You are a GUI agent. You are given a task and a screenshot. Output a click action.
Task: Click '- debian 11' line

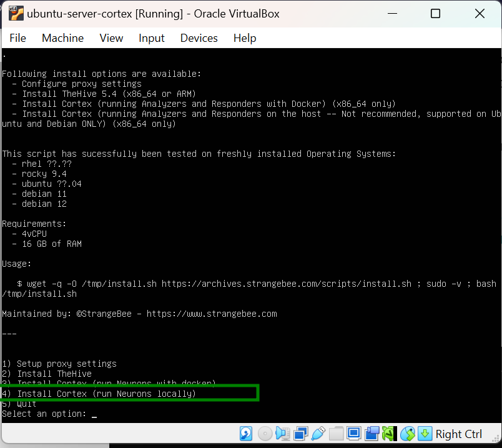[x=39, y=194]
